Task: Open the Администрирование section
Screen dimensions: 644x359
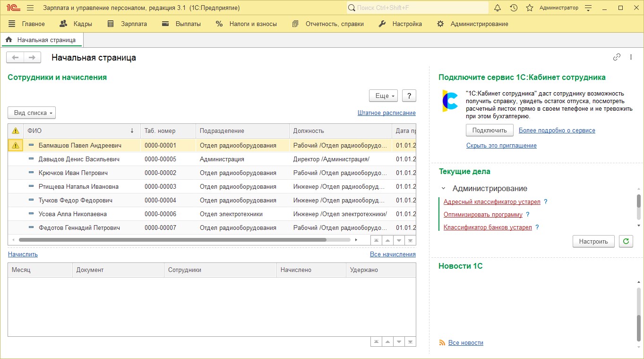Action: [472, 24]
